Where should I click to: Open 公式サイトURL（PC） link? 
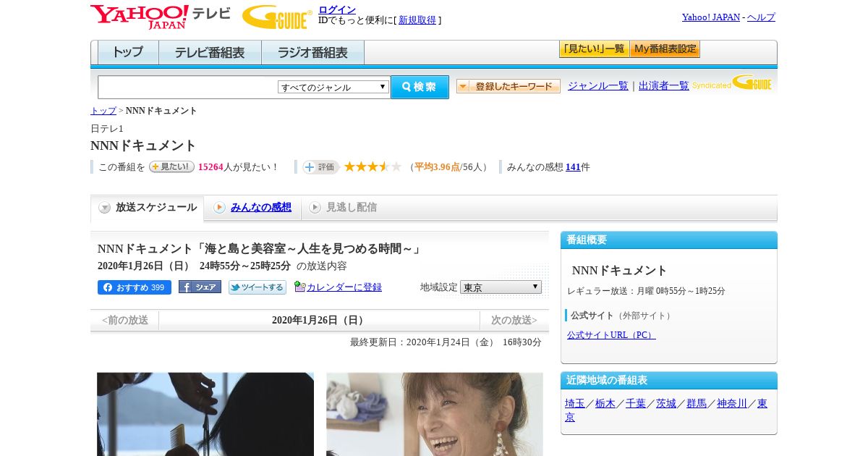tap(611, 335)
